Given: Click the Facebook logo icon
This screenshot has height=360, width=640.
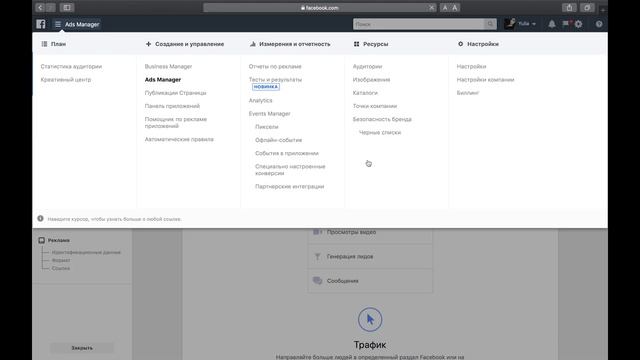Looking at the screenshot, I should pos(41,24).
